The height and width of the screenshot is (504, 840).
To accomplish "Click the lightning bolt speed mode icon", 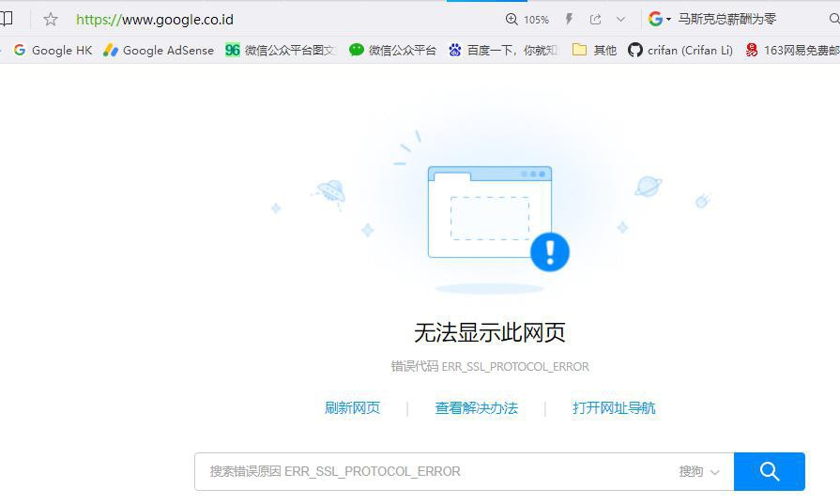I will (569, 20).
